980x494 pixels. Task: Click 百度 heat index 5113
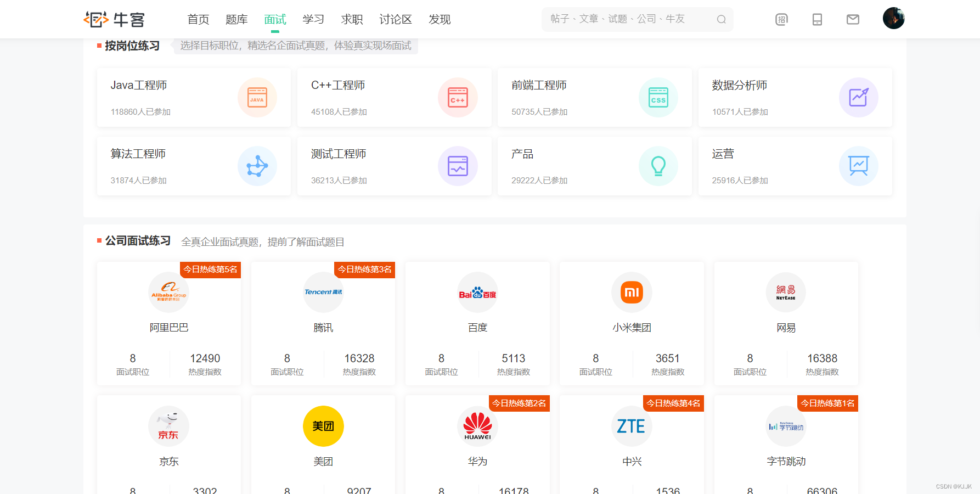tap(513, 358)
